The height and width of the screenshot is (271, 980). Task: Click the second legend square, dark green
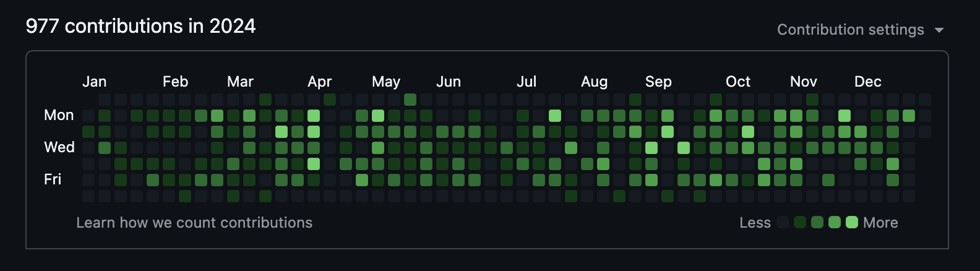[x=800, y=223]
